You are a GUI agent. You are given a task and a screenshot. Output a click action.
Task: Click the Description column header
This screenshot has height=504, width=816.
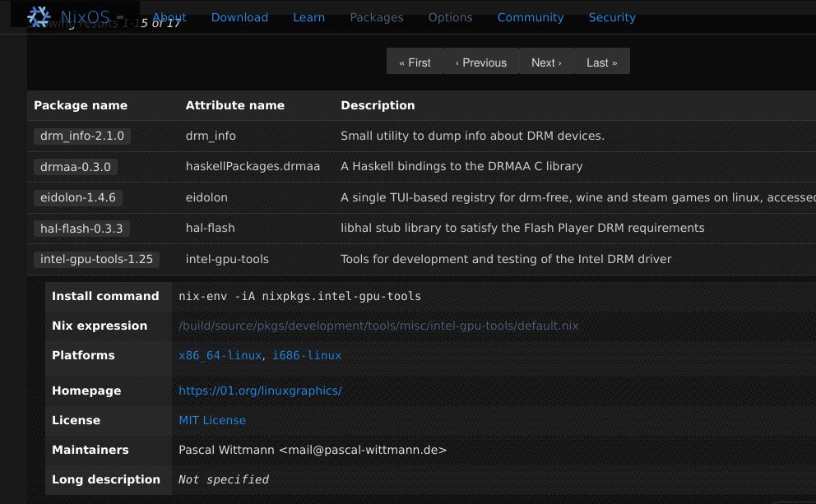378,105
